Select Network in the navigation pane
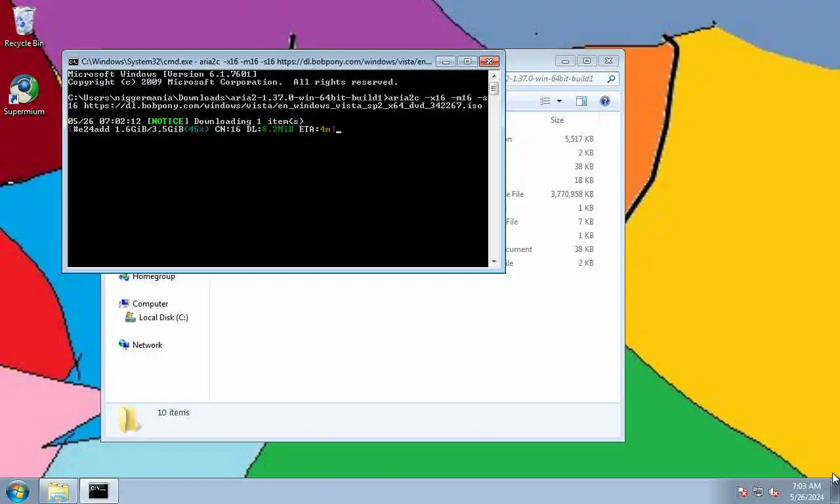Image resolution: width=840 pixels, height=504 pixels. click(x=147, y=345)
